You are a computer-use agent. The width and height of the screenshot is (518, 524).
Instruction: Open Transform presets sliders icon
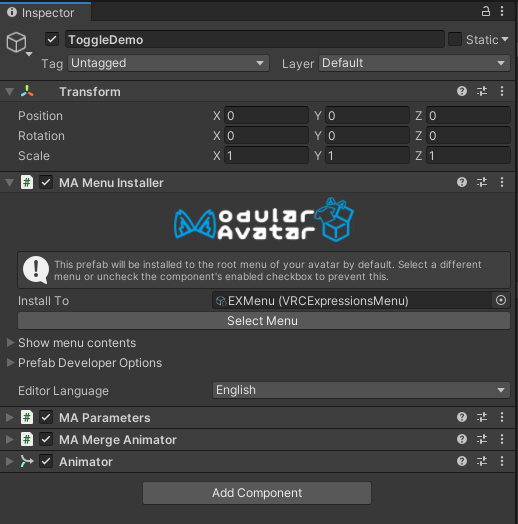(482, 91)
